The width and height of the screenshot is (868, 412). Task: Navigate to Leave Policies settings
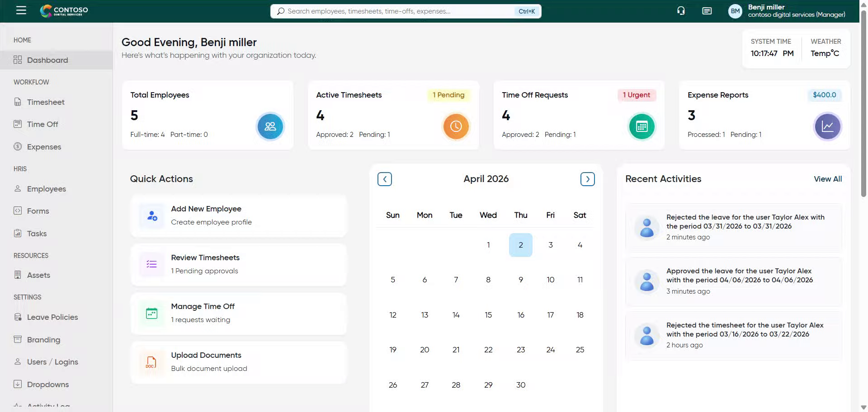tap(52, 317)
